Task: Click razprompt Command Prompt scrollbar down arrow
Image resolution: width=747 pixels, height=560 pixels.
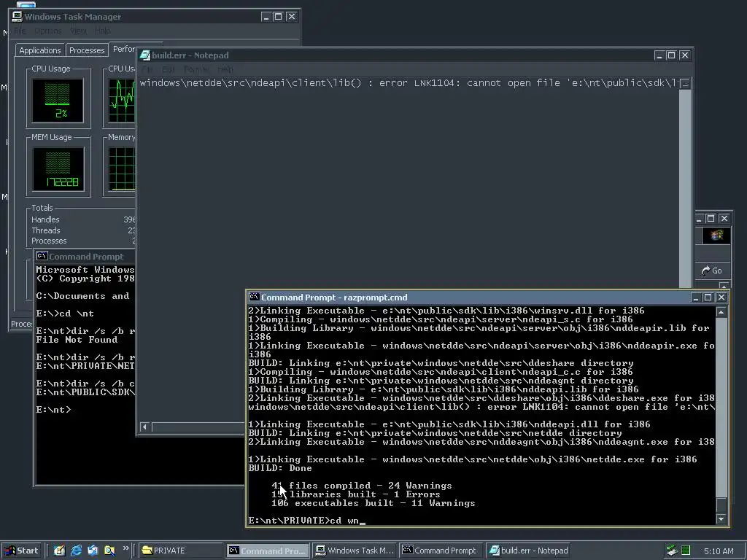Action: pos(721,519)
